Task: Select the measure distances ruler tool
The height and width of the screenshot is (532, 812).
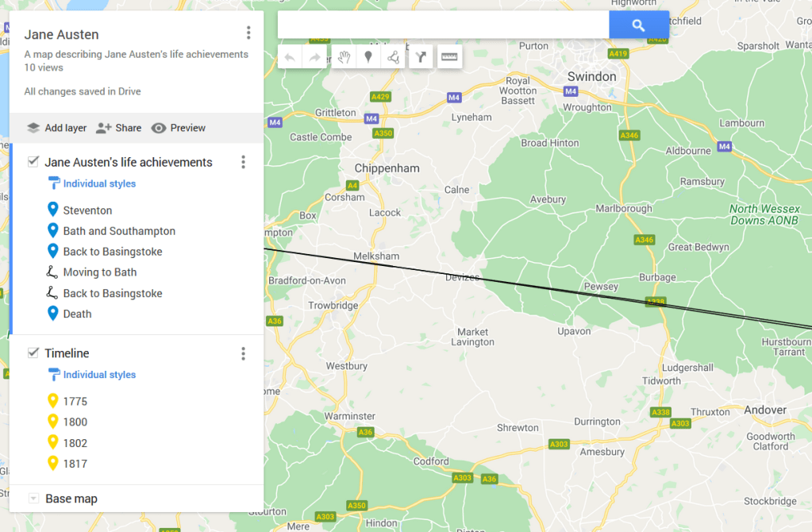Action: 450,56
